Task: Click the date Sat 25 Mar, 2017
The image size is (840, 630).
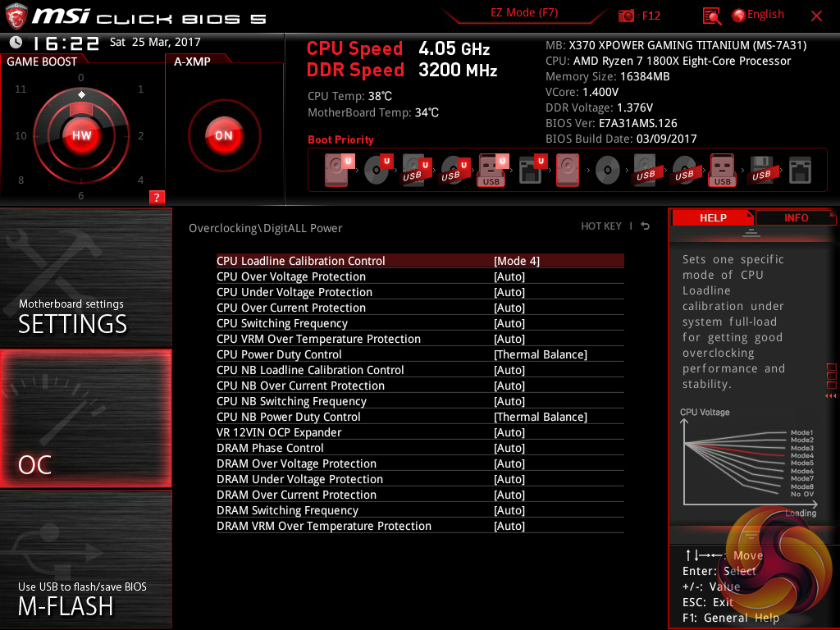Action: click(155, 42)
